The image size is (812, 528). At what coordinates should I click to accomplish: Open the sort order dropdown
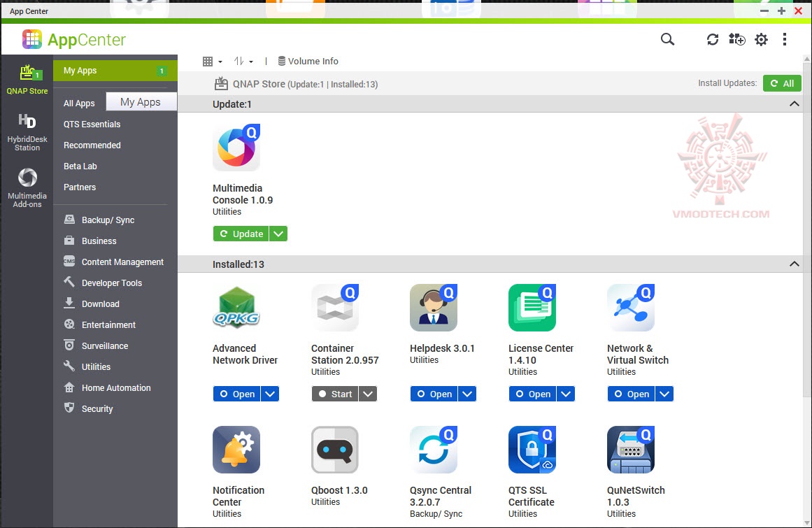pos(243,62)
